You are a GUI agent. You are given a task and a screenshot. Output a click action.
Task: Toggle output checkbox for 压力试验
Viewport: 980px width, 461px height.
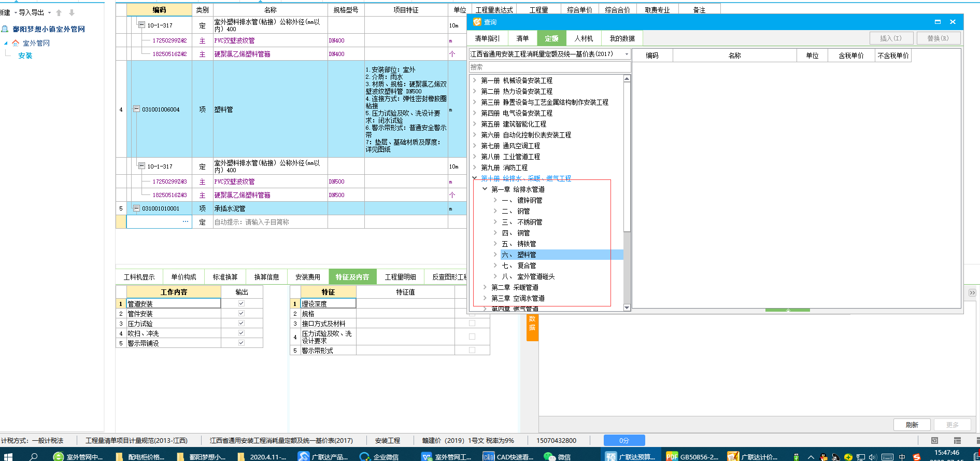click(242, 323)
